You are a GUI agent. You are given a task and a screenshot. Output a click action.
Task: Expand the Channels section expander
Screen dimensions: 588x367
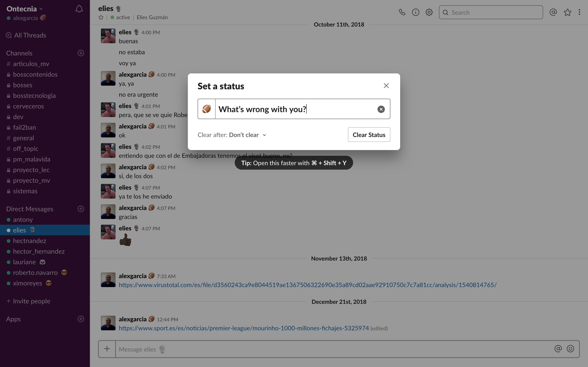(19, 52)
